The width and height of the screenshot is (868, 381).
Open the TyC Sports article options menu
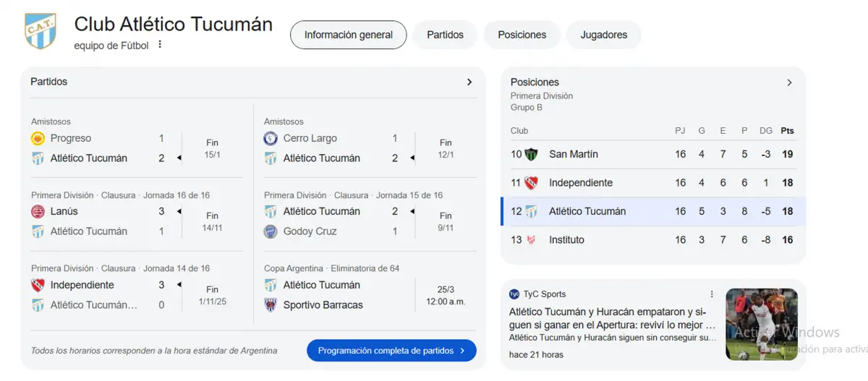click(x=712, y=294)
